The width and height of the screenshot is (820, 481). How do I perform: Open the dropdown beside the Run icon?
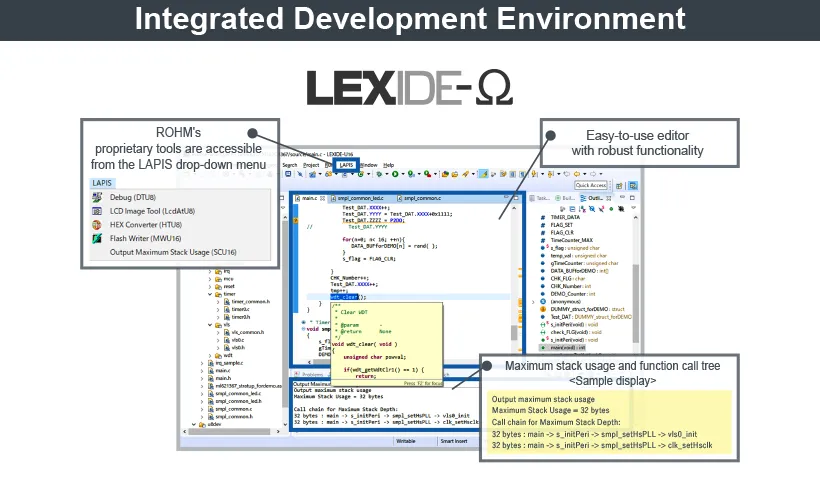tap(403, 174)
